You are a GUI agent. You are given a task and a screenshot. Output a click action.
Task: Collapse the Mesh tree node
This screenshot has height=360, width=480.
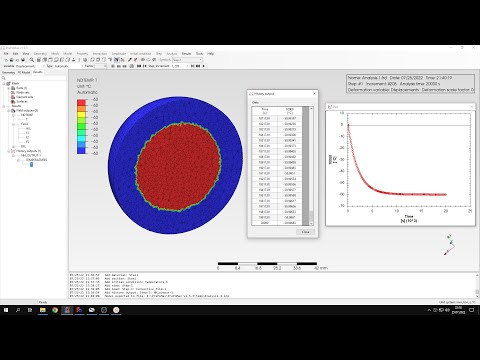coord(4,83)
